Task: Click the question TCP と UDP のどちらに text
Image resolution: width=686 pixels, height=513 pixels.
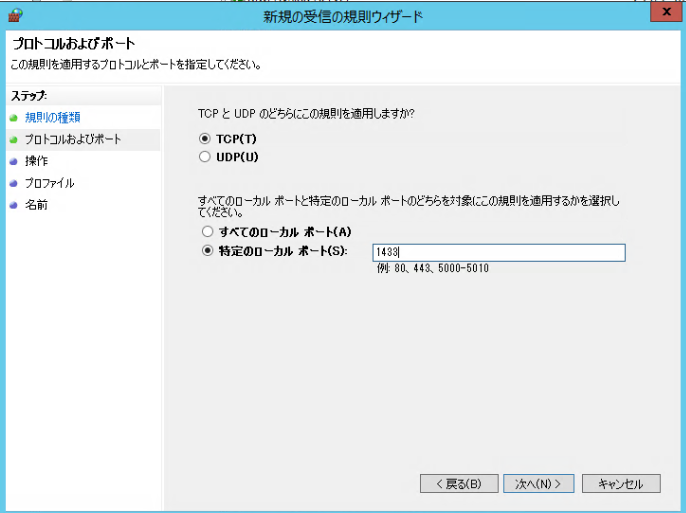Action: [x=306, y=114]
